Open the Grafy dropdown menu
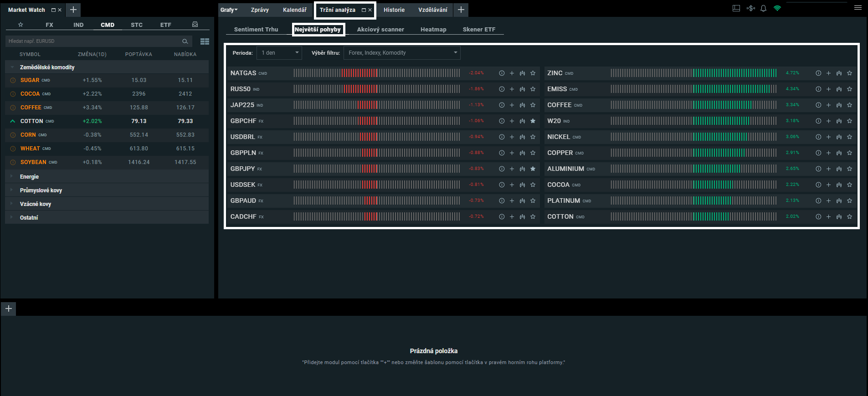The height and width of the screenshot is (396, 868). point(229,10)
